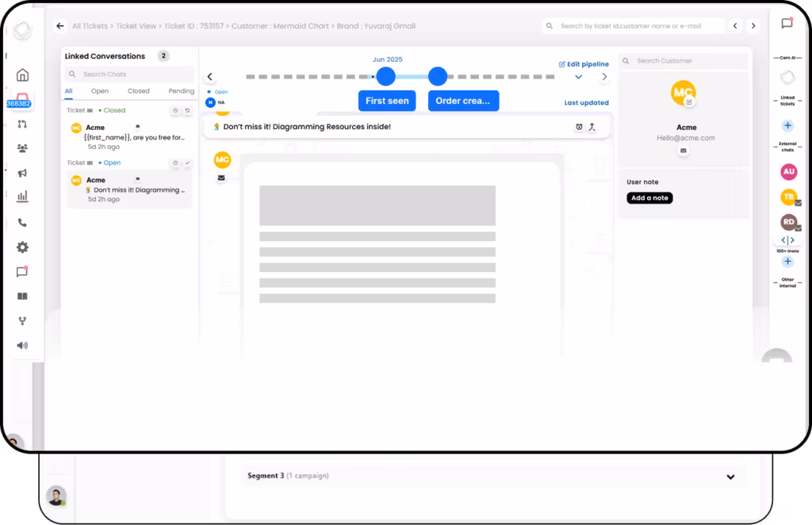
Task: Expand the pipeline chevron under Edit pipeline
Action: [x=578, y=77]
